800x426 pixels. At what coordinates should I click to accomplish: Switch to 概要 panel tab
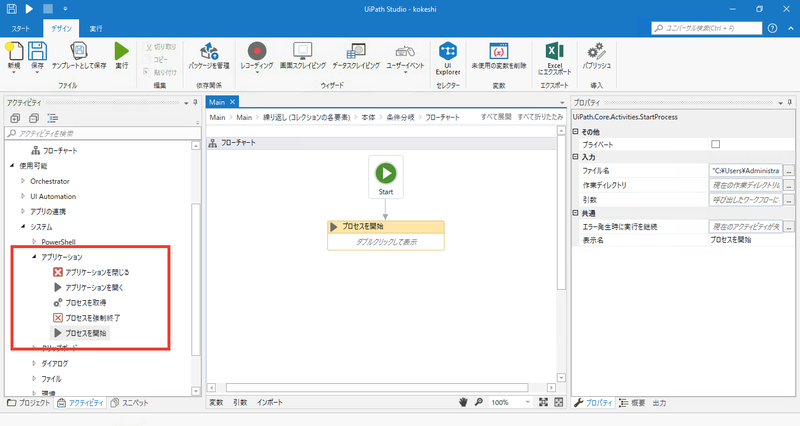(x=632, y=403)
